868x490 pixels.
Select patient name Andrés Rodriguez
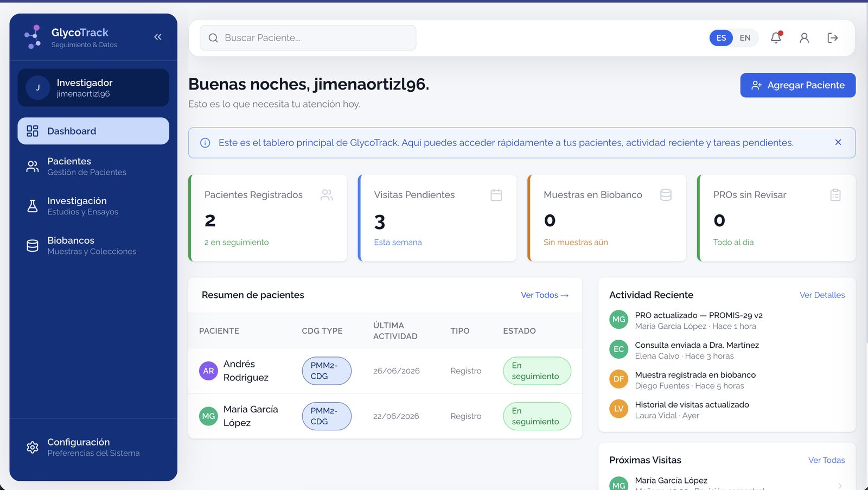point(246,371)
